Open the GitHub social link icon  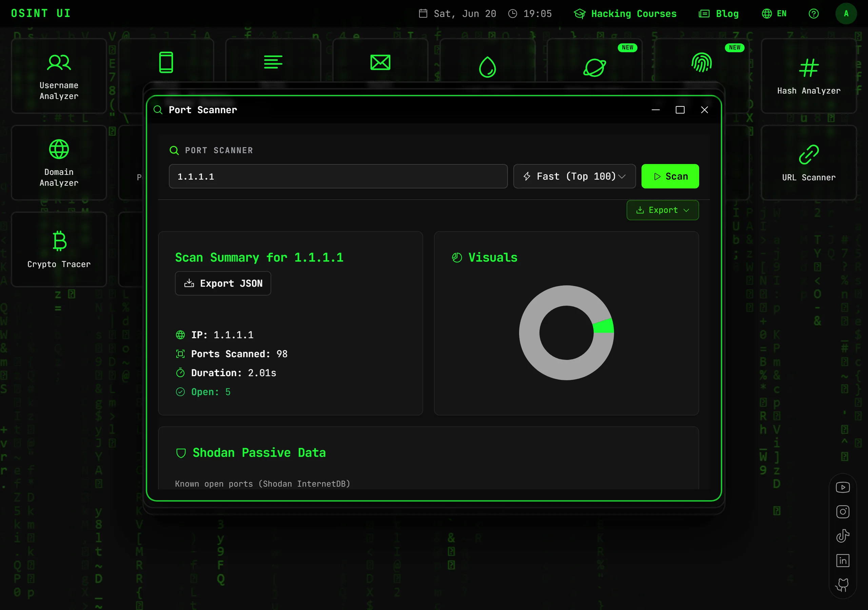tap(843, 585)
